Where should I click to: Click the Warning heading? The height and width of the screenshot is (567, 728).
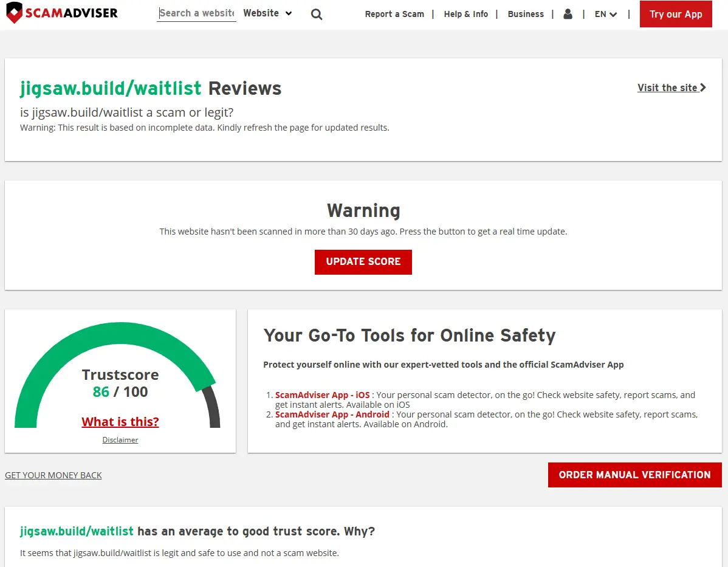pos(363,210)
